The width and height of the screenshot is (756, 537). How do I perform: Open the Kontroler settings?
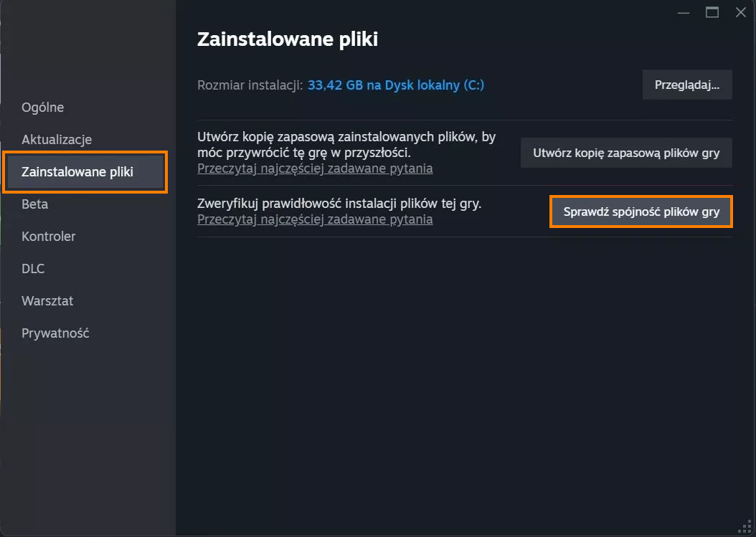(x=48, y=237)
